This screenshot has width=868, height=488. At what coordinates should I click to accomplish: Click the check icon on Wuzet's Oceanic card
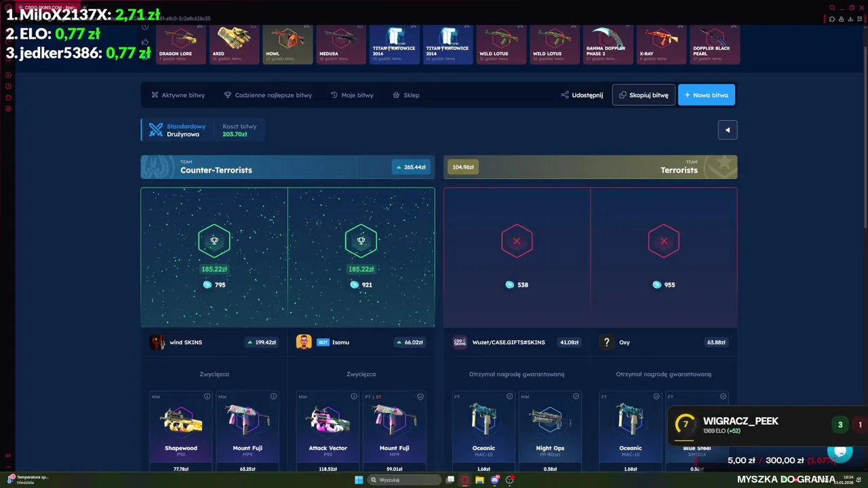509,396
